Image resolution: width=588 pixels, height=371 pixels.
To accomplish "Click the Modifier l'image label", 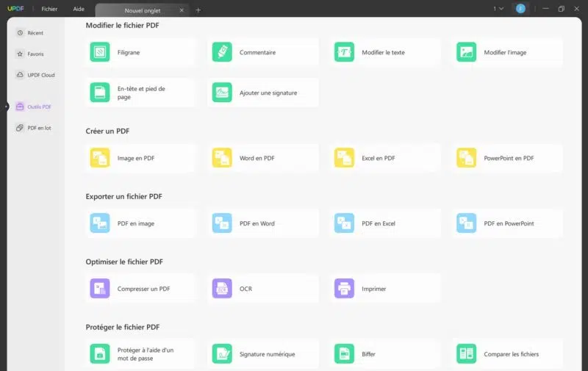I will pyautogui.click(x=505, y=52).
